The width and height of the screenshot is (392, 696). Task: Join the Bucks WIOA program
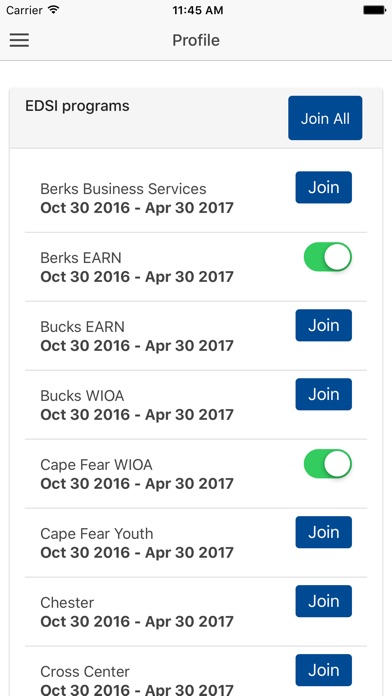324,394
